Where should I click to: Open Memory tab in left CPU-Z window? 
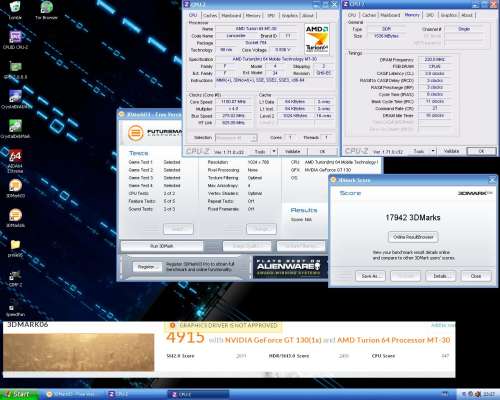pyautogui.click(x=253, y=15)
